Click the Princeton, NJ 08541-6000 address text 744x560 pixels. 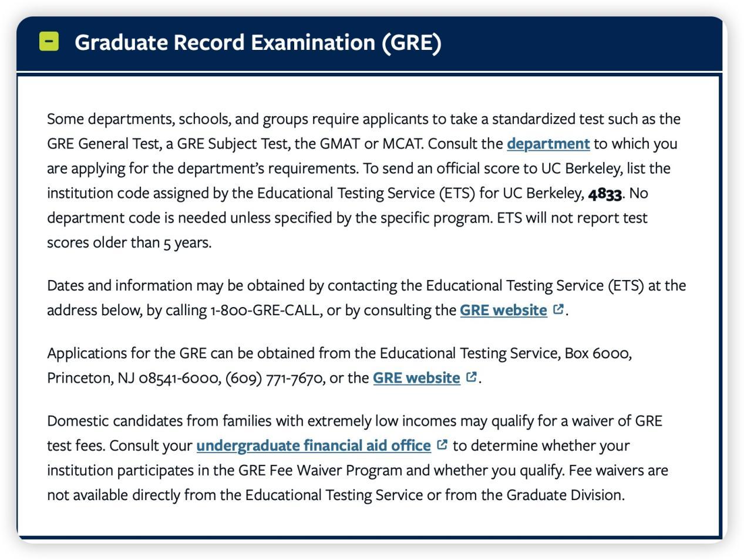(134, 377)
